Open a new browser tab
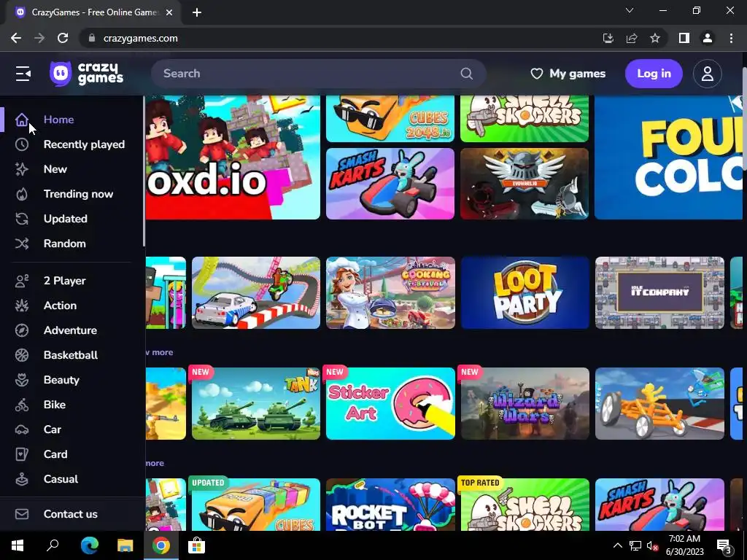 pyautogui.click(x=197, y=12)
